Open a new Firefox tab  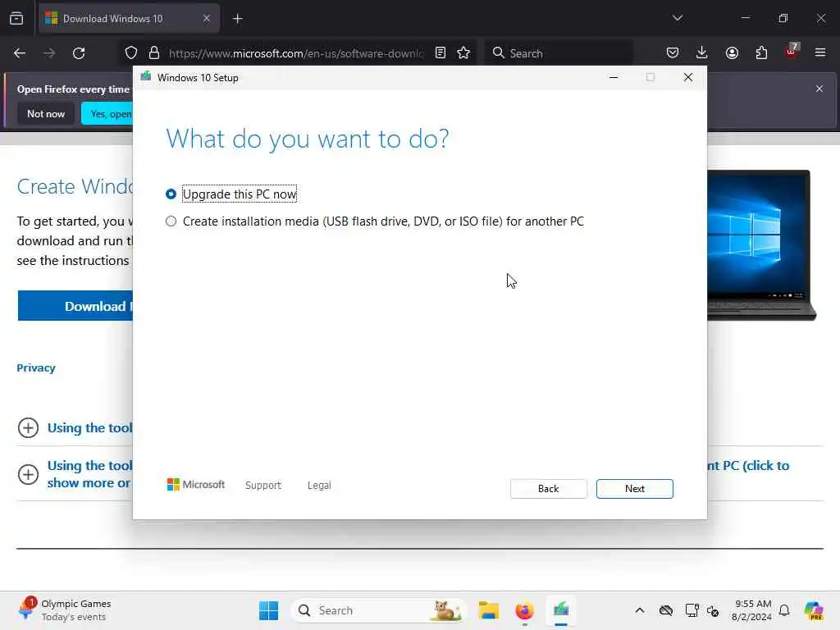coord(238,19)
